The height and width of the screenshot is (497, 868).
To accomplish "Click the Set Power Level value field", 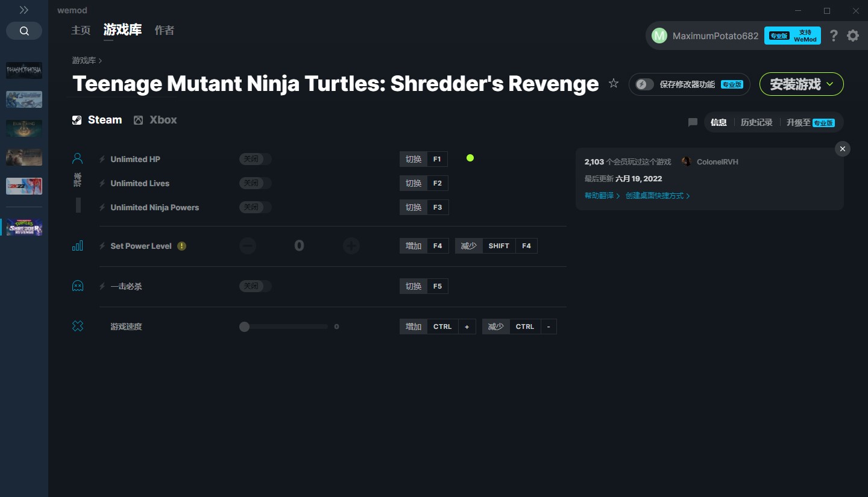I will 300,246.
